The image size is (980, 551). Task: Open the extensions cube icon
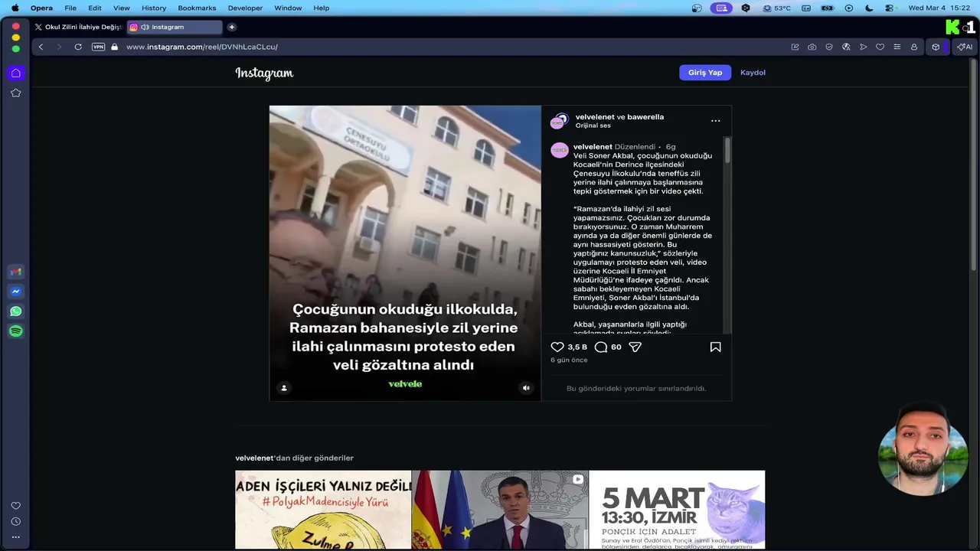pos(936,47)
